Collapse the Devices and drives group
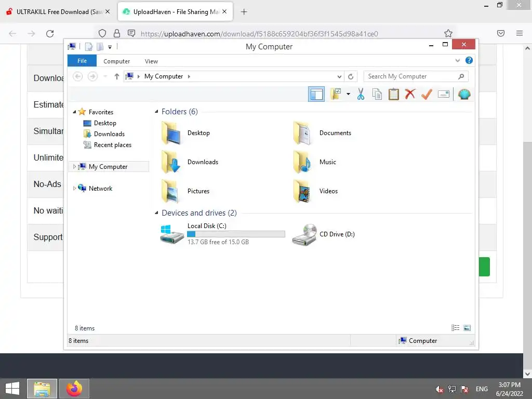Screen dimensions: 532x399 tap(156, 212)
